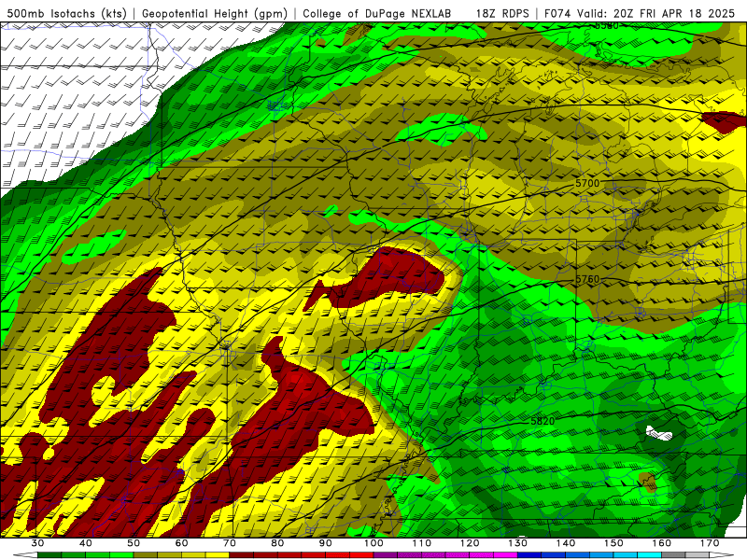Click the 'College of DuPage NEXLAB' credit text

click(377, 13)
